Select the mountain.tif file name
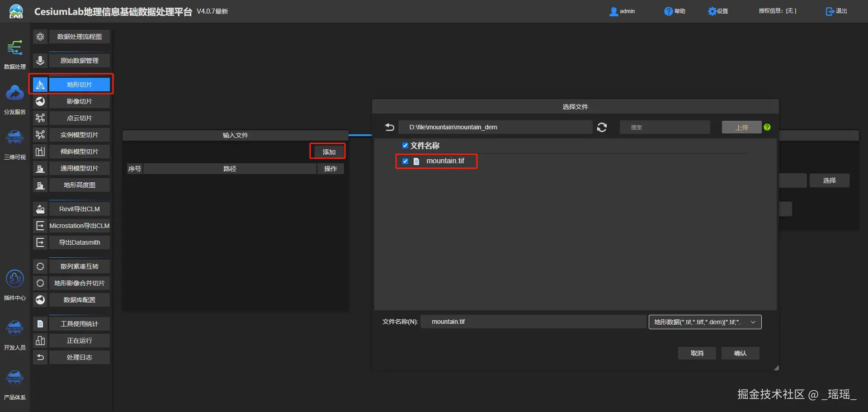Viewport: 868px width, 412px height. [x=445, y=161]
